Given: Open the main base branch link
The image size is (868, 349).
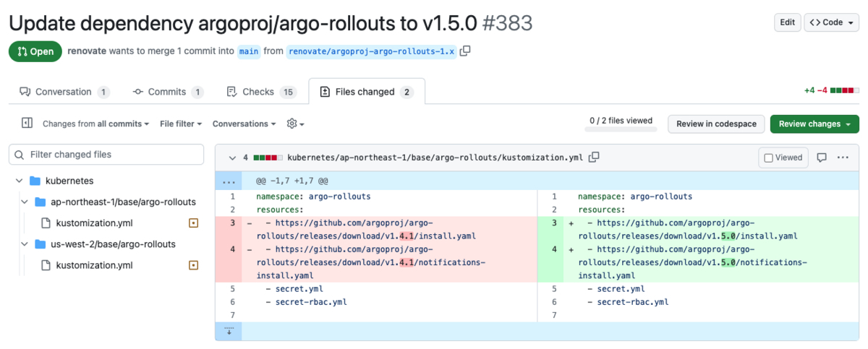Looking at the screenshot, I should 249,51.
